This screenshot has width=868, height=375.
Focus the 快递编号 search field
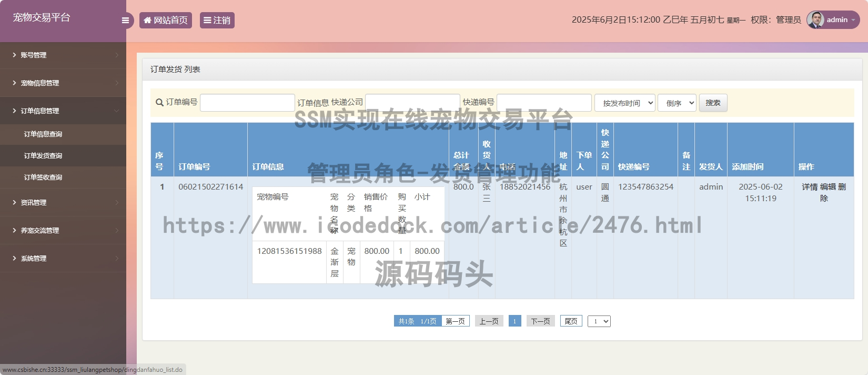[x=544, y=103]
